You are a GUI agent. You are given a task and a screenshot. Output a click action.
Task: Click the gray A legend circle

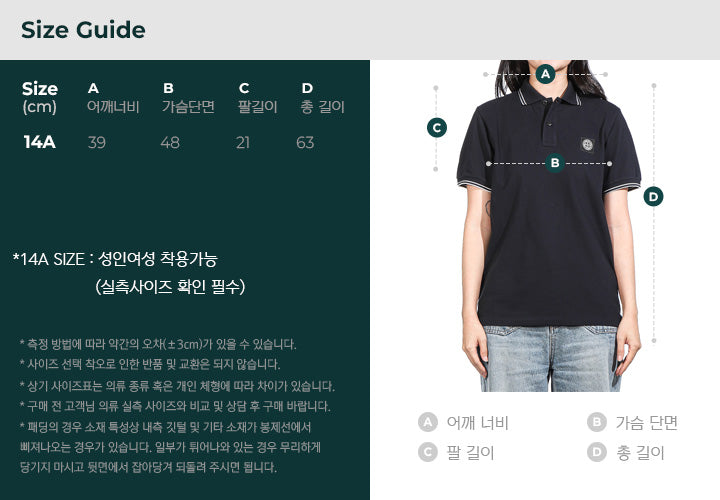tap(428, 422)
